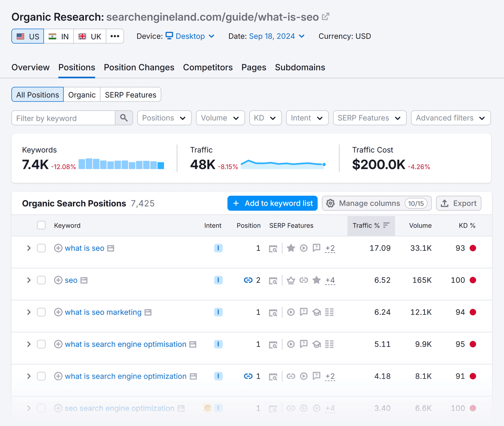The image size is (504, 426).
Task: Check the select-all box in the table header
Action: [41, 225]
